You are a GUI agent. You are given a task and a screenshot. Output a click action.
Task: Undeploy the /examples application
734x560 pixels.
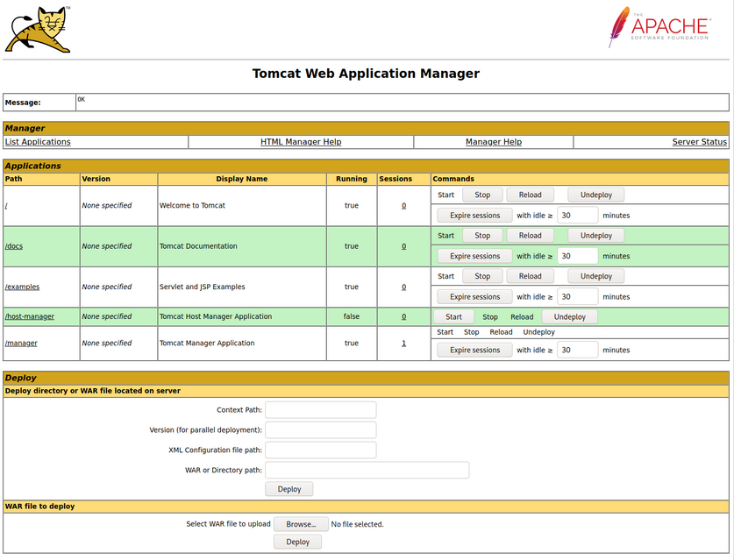point(595,275)
